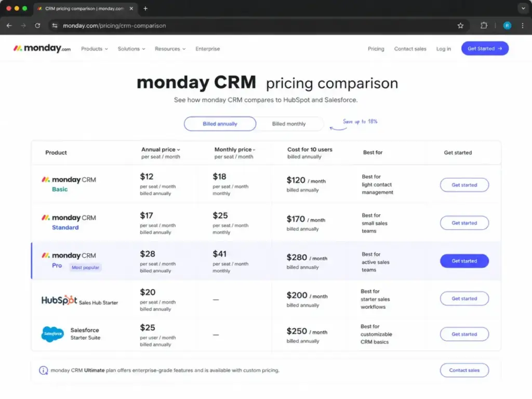This screenshot has height=399, width=532.
Task: Click Get started for Salesforce row
Action: coord(464,334)
